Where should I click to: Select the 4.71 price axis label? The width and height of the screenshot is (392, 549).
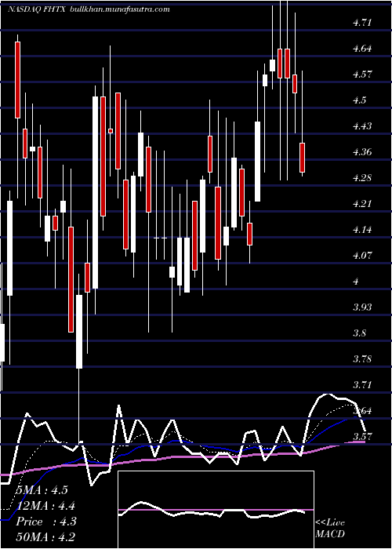(x=362, y=23)
